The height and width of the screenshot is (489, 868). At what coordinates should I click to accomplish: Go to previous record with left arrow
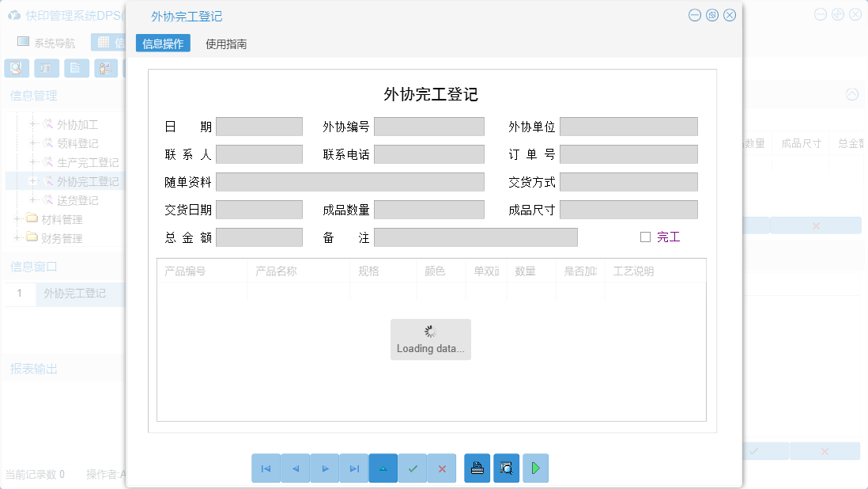pos(296,468)
